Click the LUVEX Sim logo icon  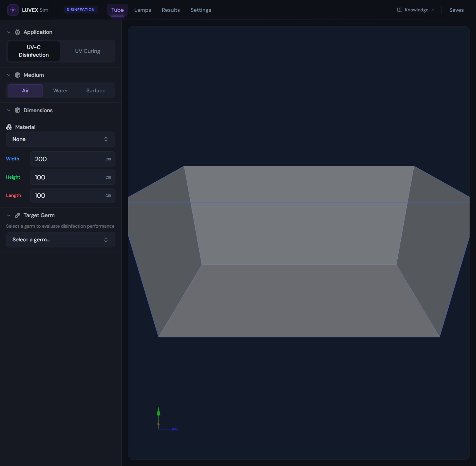tap(13, 10)
